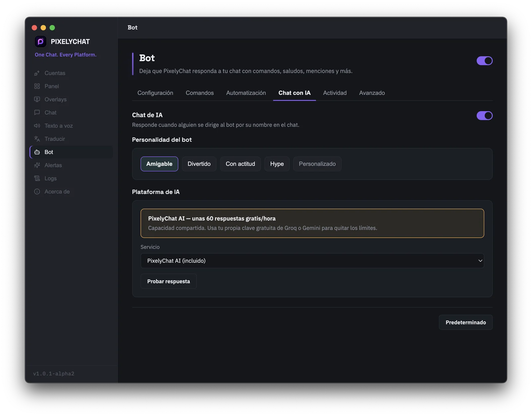The width and height of the screenshot is (532, 416).
Task: Choose the Con actitud personality
Action: pyautogui.click(x=240, y=164)
